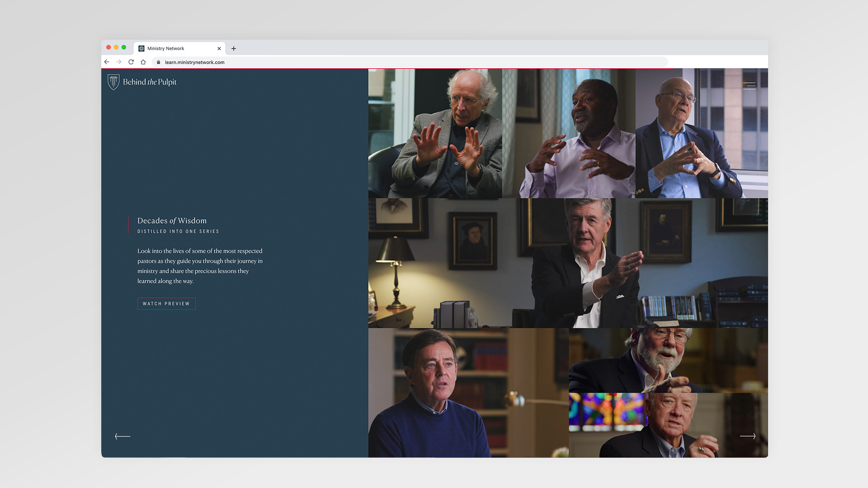Viewport: 868px width, 488px height.
Task: Click the red close window button
Action: tap(108, 47)
